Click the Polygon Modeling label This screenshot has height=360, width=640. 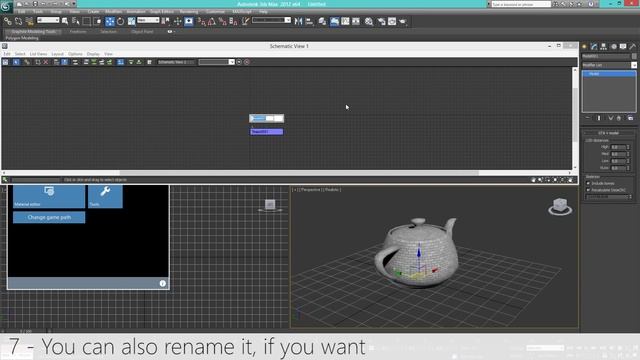coord(22,38)
